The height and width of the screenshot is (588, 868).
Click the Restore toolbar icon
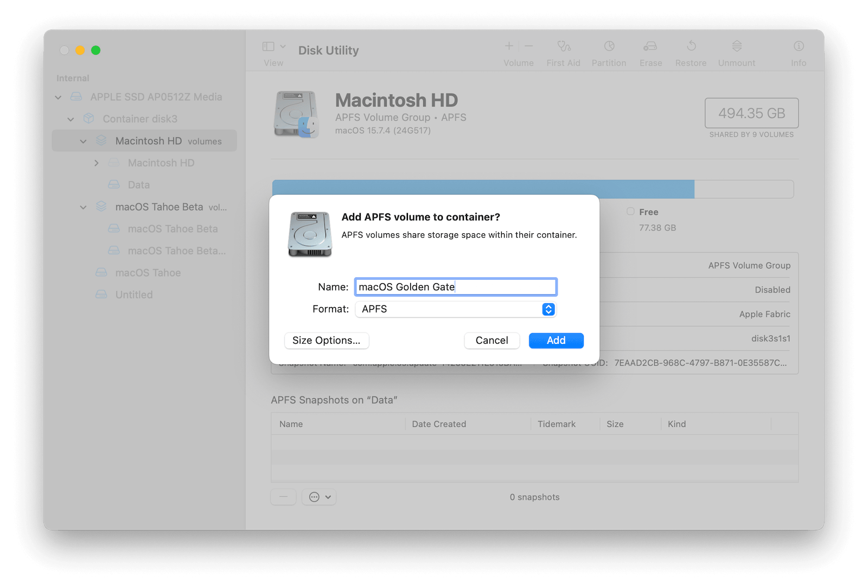691,46
